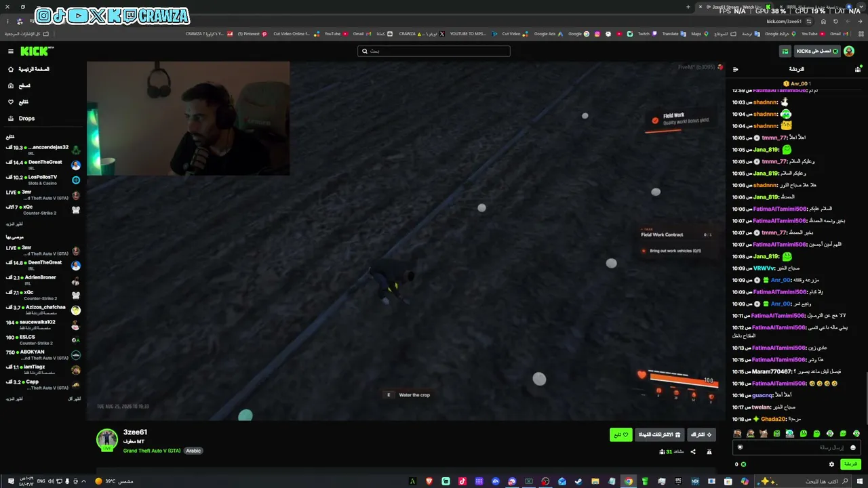
Task: Open the Cut Video Online bookmark
Action: click(295, 34)
